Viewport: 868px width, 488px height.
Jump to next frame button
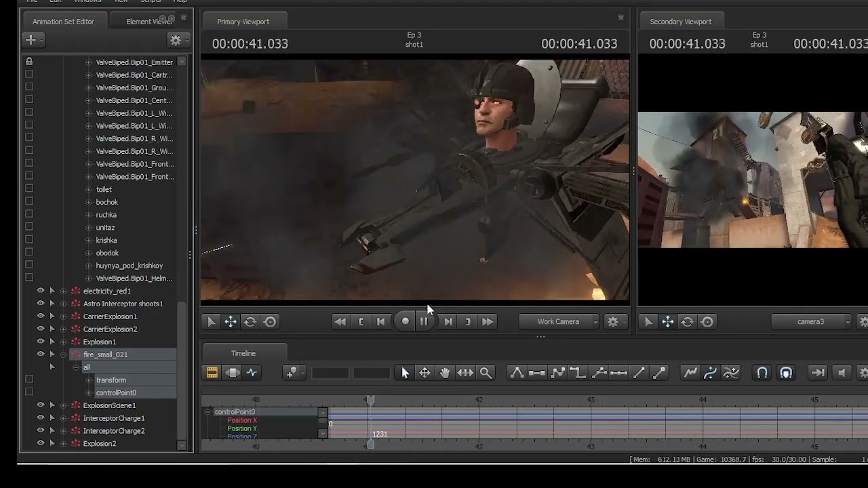[448, 322]
